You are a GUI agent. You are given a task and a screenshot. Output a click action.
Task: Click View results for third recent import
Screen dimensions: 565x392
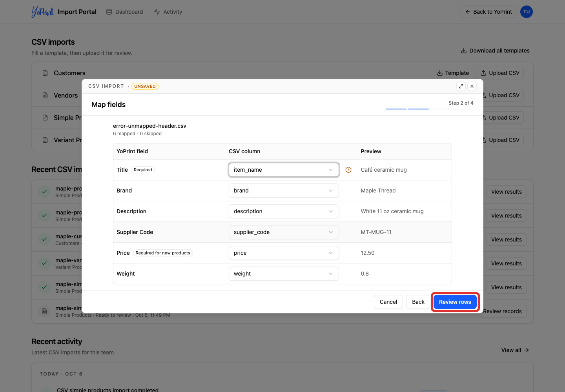507,240
